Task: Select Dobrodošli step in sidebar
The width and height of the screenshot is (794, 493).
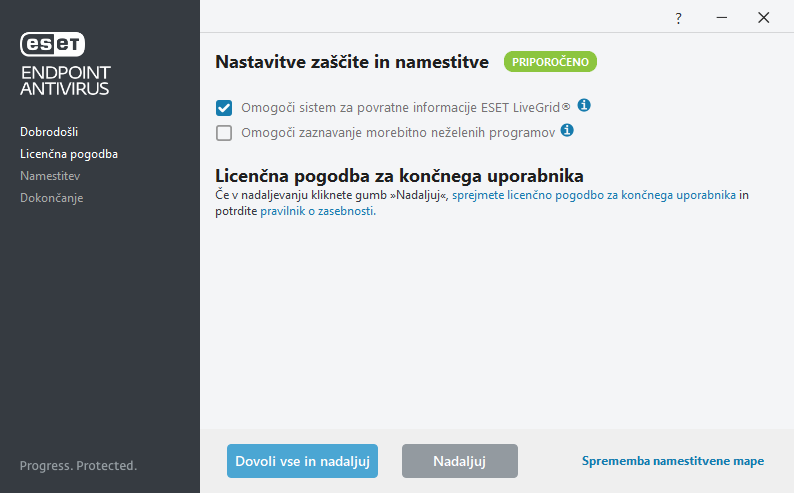Action: pyautogui.click(x=49, y=132)
